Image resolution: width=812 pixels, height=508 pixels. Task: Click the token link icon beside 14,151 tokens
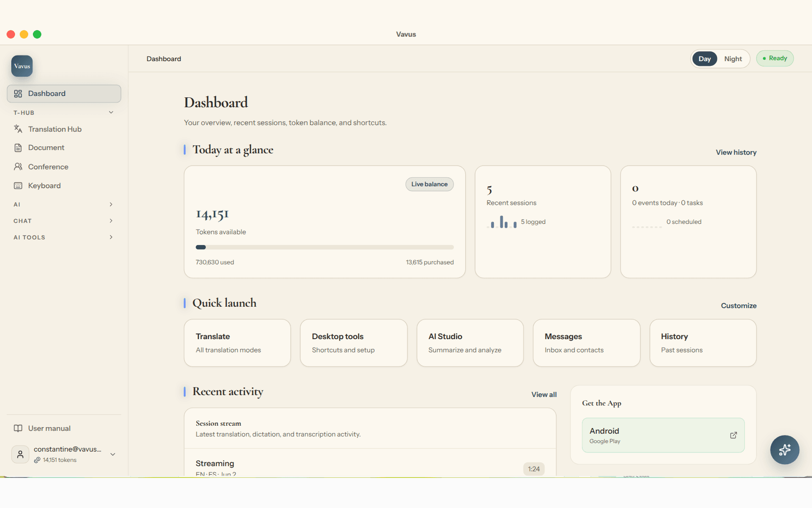click(37, 460)
